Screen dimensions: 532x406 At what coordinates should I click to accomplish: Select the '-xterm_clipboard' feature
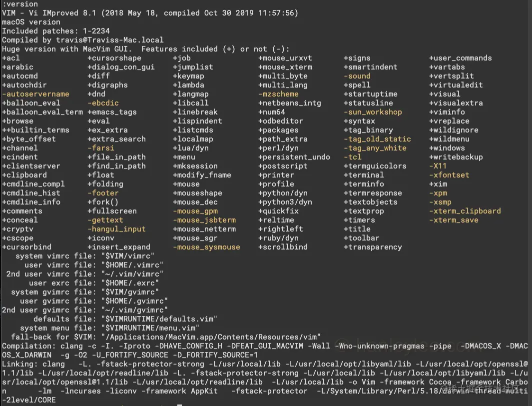(465, 211)
